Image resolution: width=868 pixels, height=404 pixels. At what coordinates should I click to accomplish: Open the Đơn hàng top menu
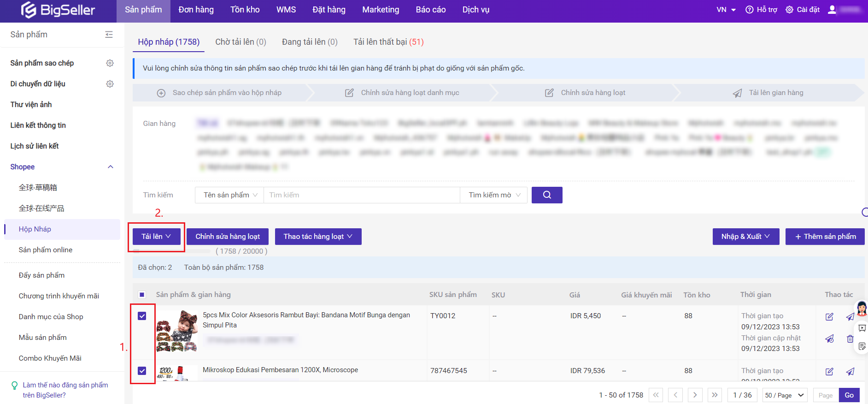pos(196,10)
